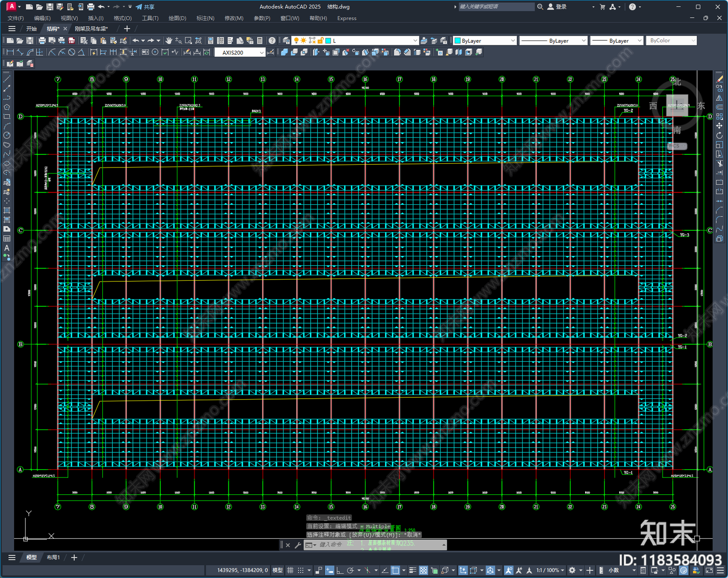This screenshot has width=728, height=578.
Task: Click the search magnifier icon in title bar
Action: (540, 7)
